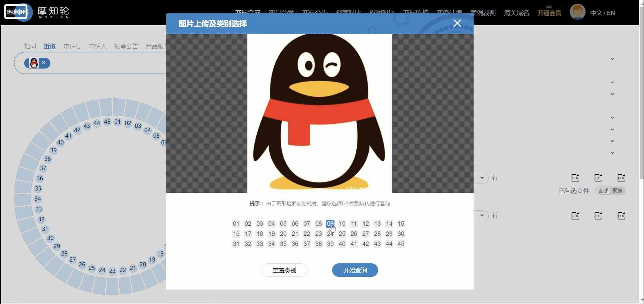Click the DOC export icon below 聚焦 toggle
Viewport: 644px width, 304px height.
(621, 216)
